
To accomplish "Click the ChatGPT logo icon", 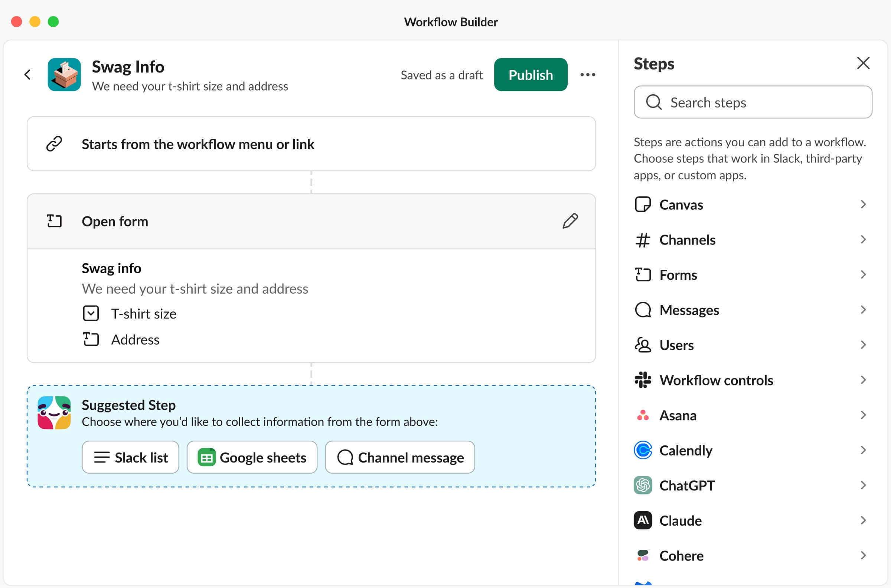I will click(x=643, y=485).
